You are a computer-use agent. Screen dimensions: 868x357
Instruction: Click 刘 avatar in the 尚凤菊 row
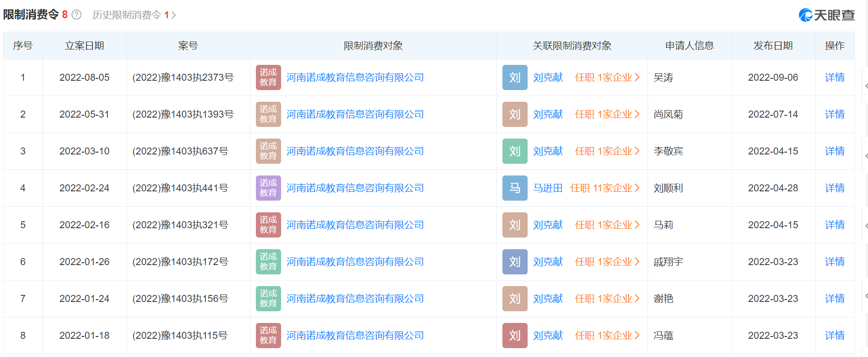[515, 114]
